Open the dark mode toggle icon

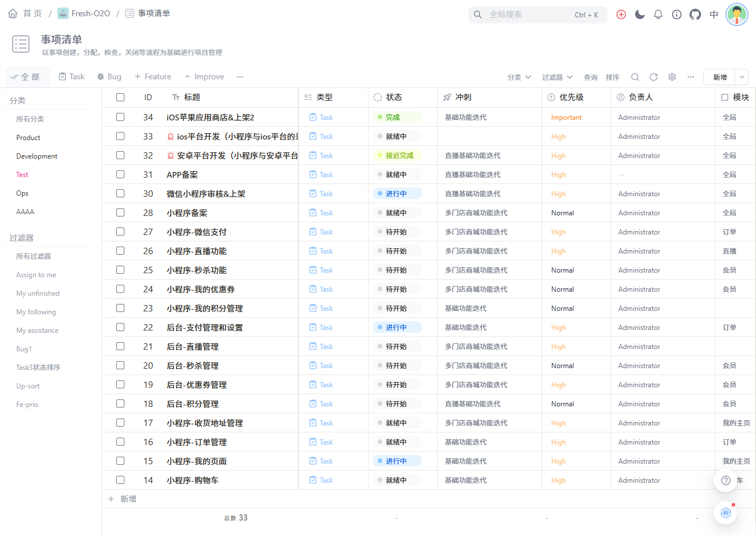pyautogui.click(x=640, y=14)
